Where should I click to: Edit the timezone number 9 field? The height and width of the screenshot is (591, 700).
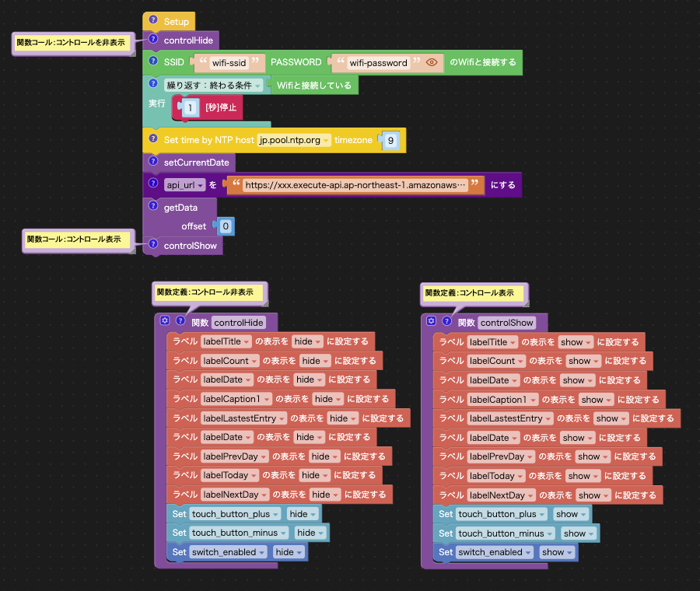pos(390,141)
